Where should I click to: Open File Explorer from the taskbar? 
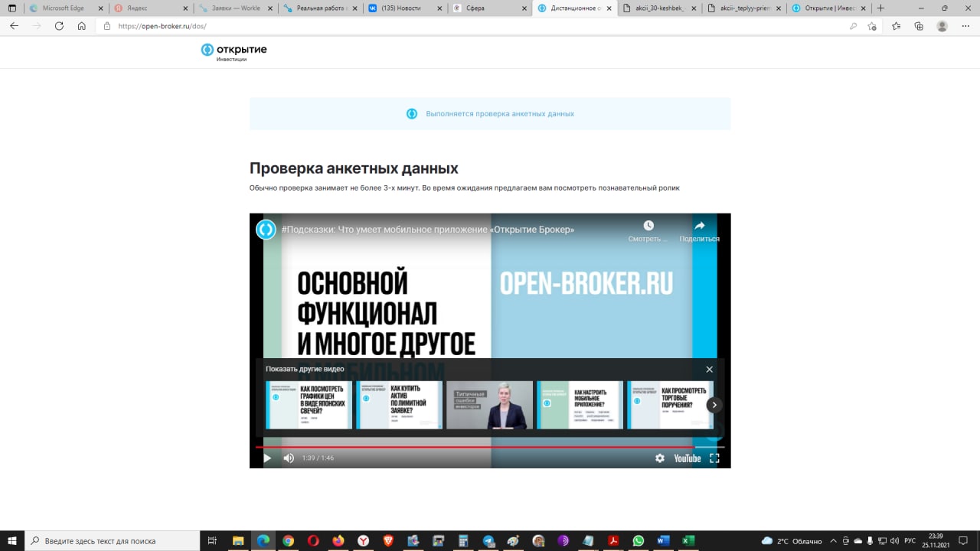tap(238, 540)
